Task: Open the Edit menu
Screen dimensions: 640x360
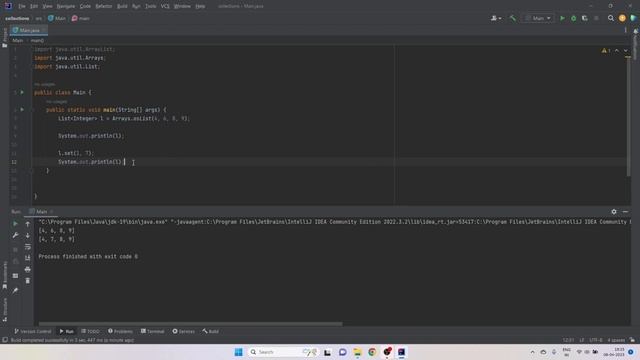Action: pos(34,6)
